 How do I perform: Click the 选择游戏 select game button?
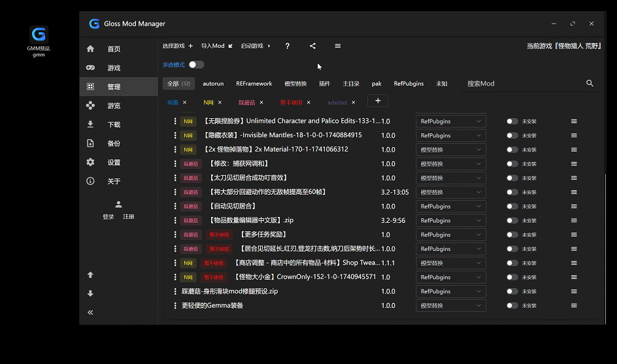click(178, 46)
